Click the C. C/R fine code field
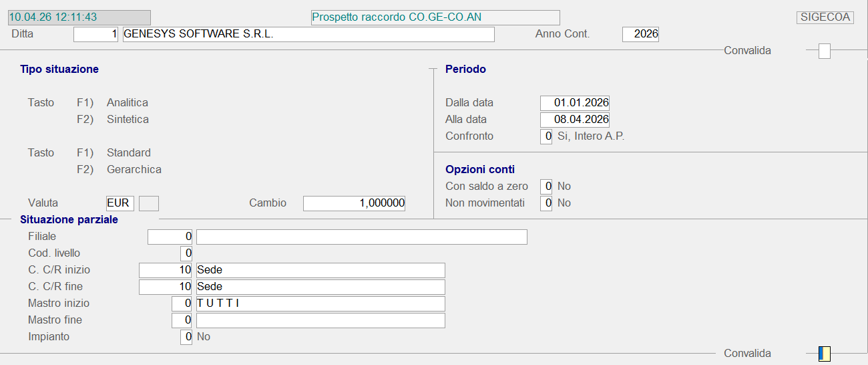868x365 pixels. point(166,287)
